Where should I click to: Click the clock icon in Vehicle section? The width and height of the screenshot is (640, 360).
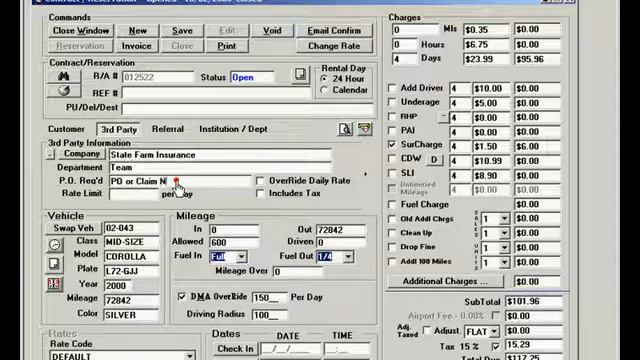(54, 244)
